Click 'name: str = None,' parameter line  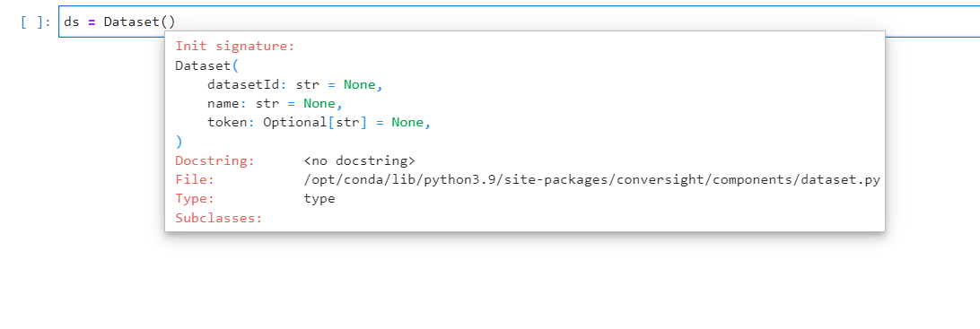click(275, 103)
